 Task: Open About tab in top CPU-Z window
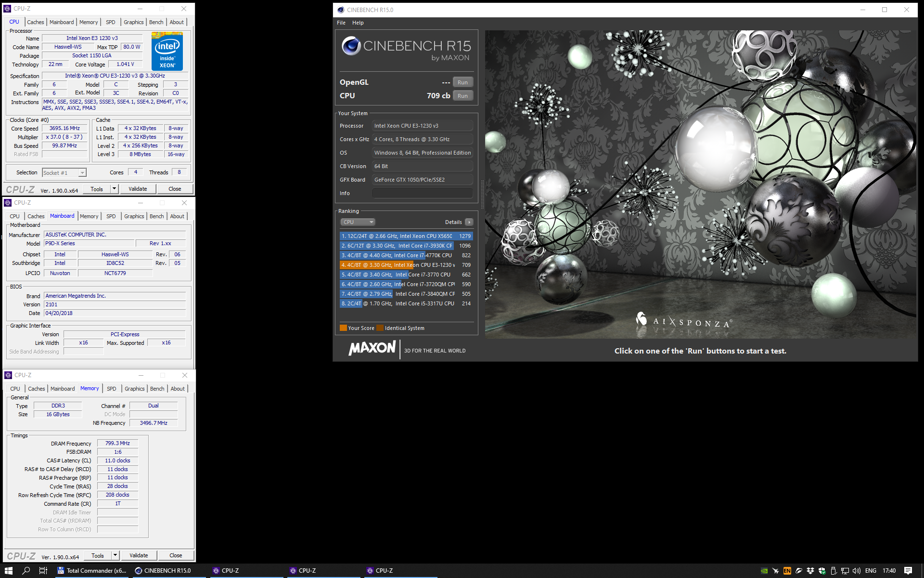click(x=177, y=22)
